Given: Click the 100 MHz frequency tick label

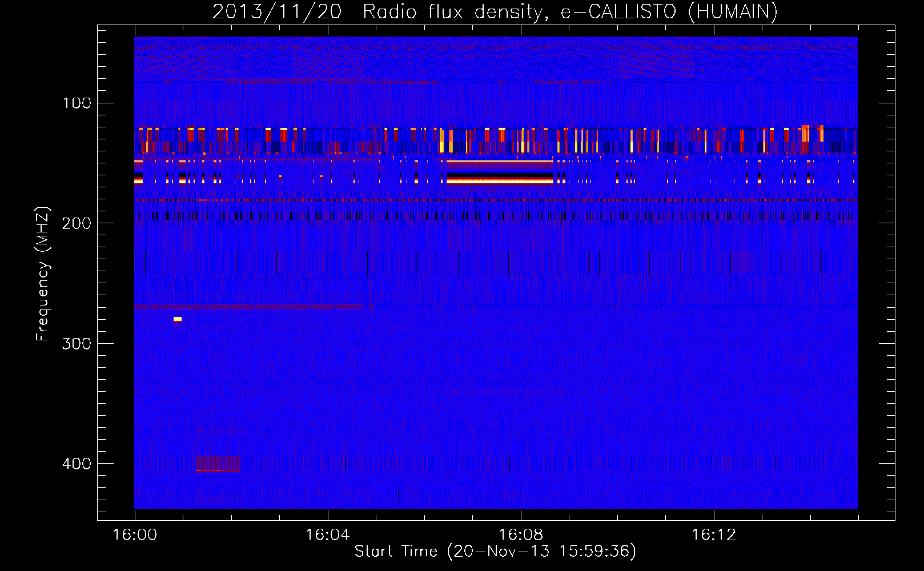Looking at the screenshot, I should 77,103.
